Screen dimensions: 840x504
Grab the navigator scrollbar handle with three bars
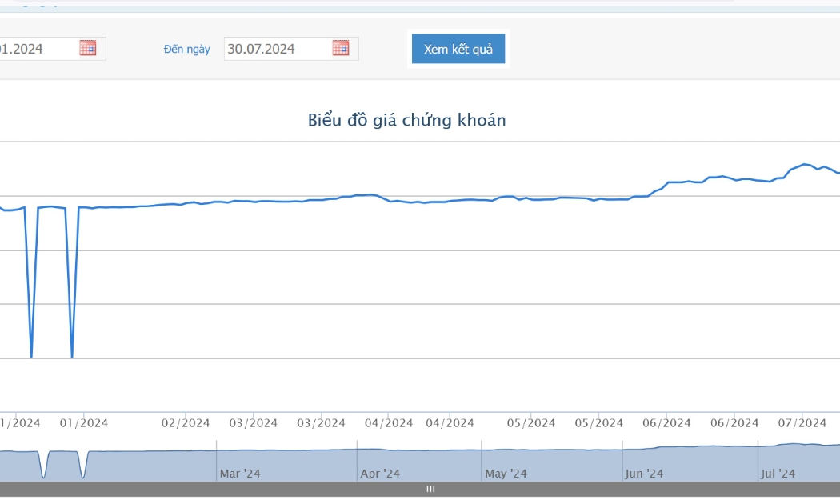tap(430, 489)
